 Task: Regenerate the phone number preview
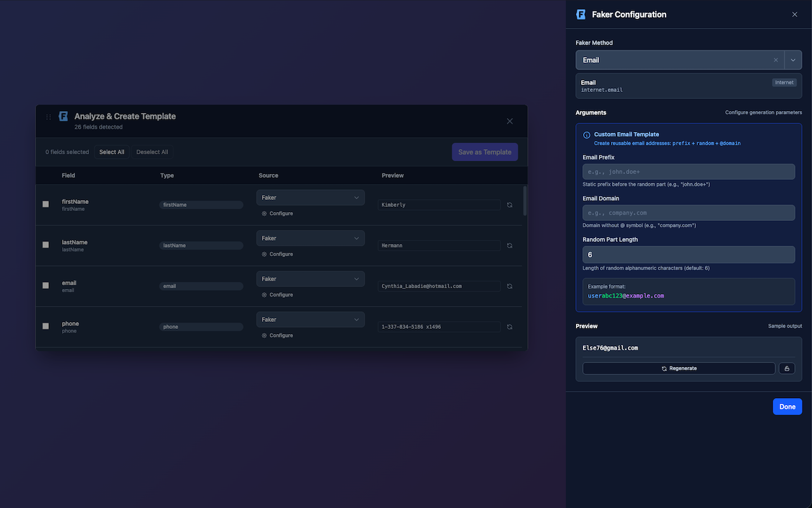[x=509, y=326]
